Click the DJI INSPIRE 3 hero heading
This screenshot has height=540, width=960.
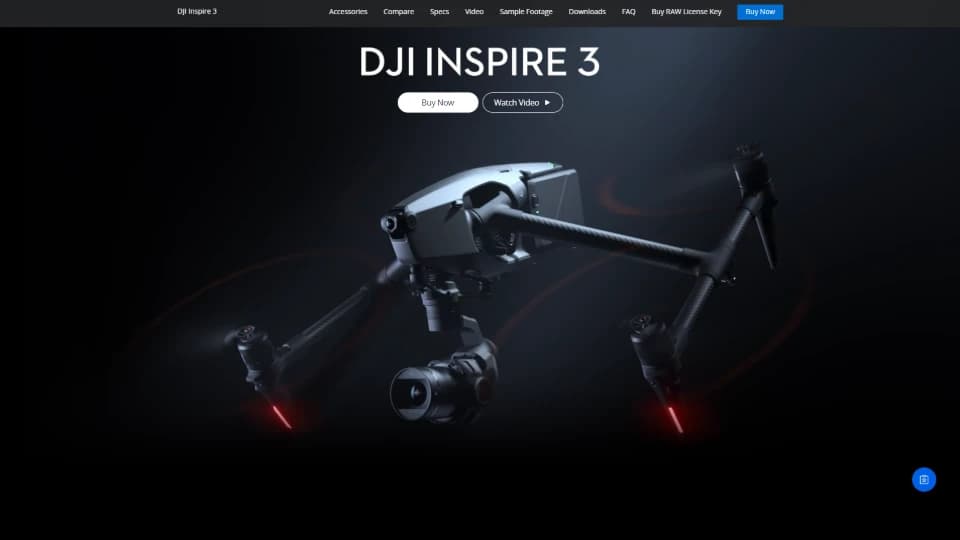[479, 62]
